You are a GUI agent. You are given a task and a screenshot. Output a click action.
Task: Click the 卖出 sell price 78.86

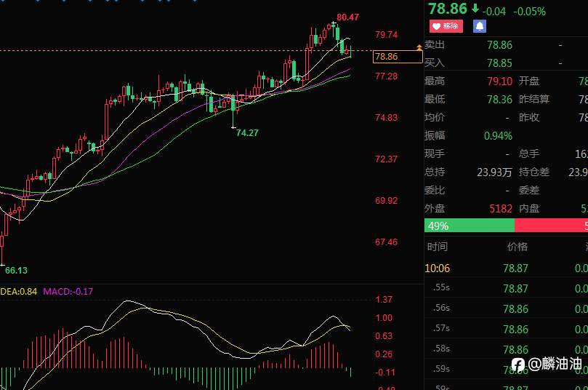point(499,45)
